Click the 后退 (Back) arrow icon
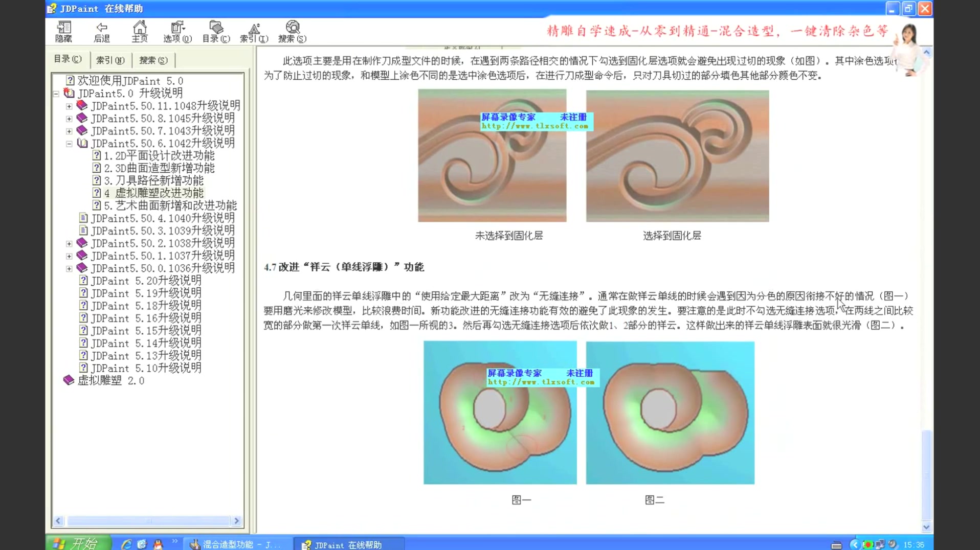Screen dimensions: 980x550 (101, 31)
